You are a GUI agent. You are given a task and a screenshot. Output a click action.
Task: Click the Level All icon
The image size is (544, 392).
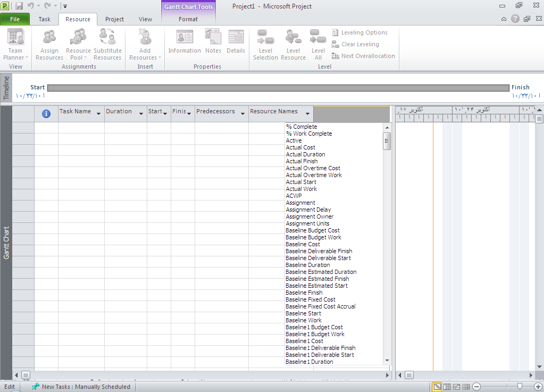point(318,38)
